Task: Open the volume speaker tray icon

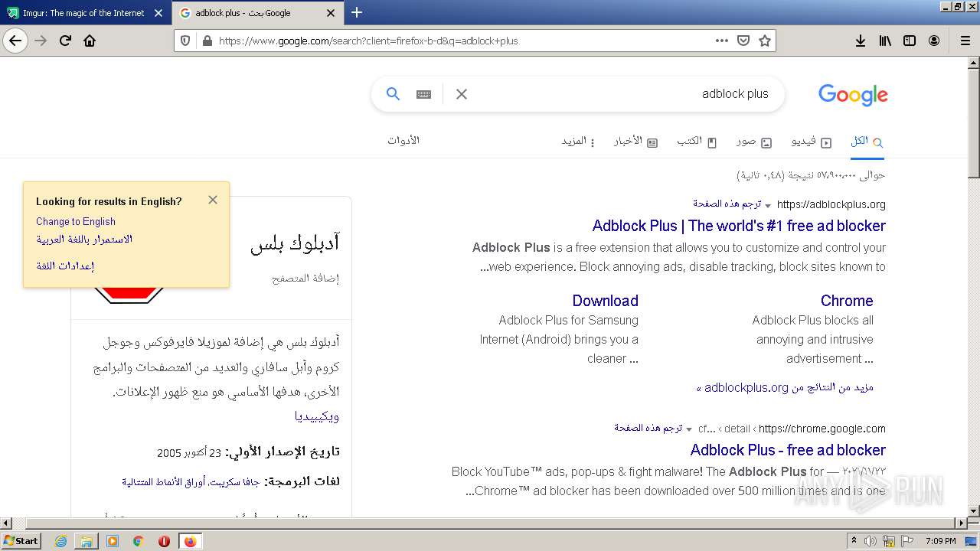Action: 871,541
